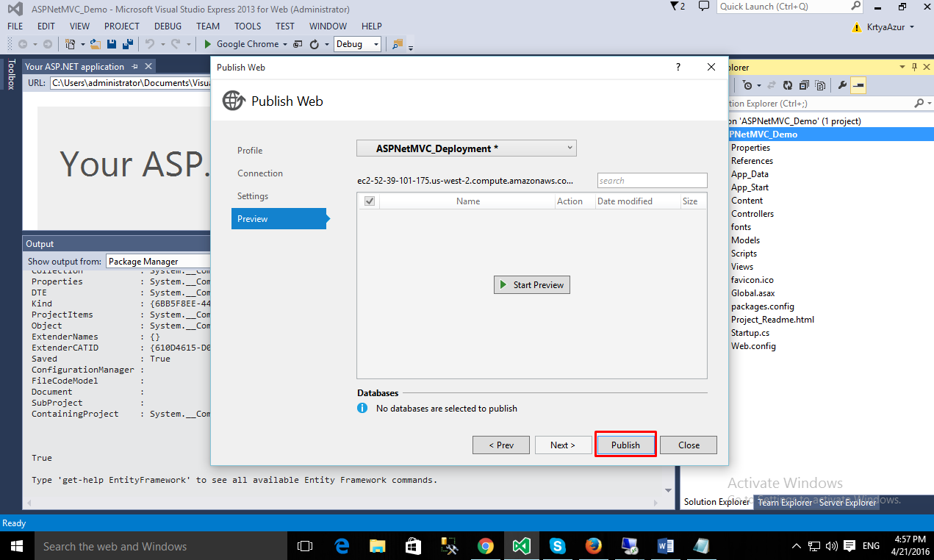This screenshot has width=934, height=560.
Task: Switch to the Team Explorer tab
Action: pos(785,503)
